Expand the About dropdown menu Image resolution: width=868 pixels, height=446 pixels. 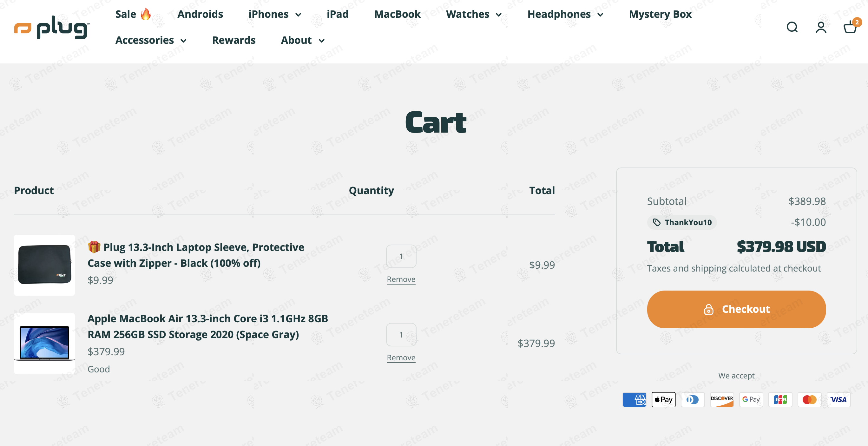coord(303,40)
